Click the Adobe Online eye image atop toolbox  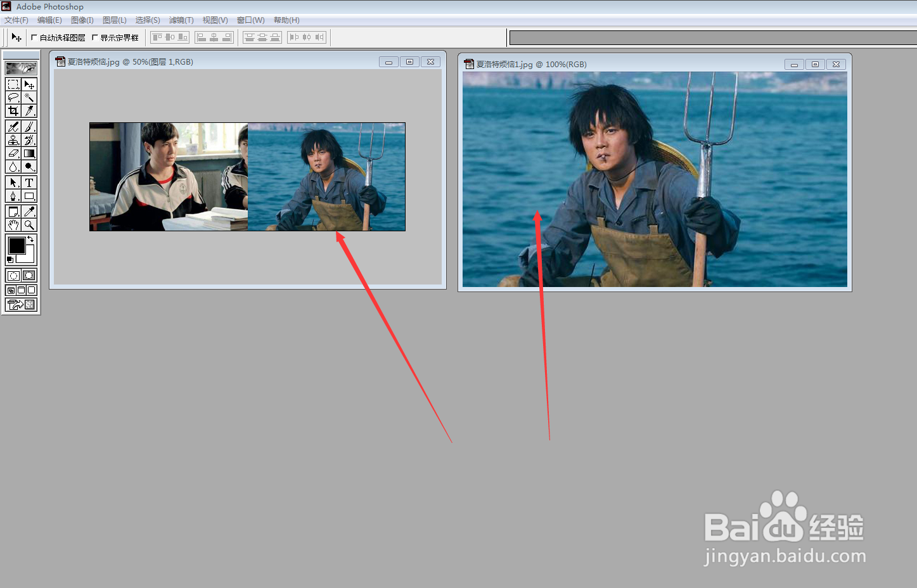[x=21, y=68]
